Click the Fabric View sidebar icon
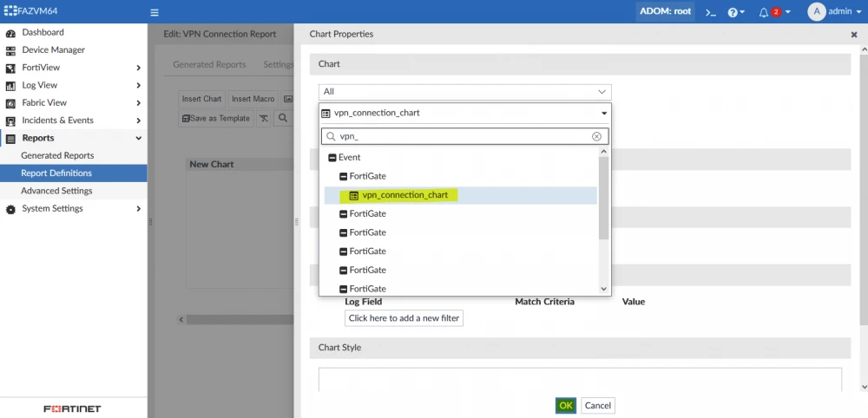Viewport: 868px width, 418px height. click(x=10, y=103)
